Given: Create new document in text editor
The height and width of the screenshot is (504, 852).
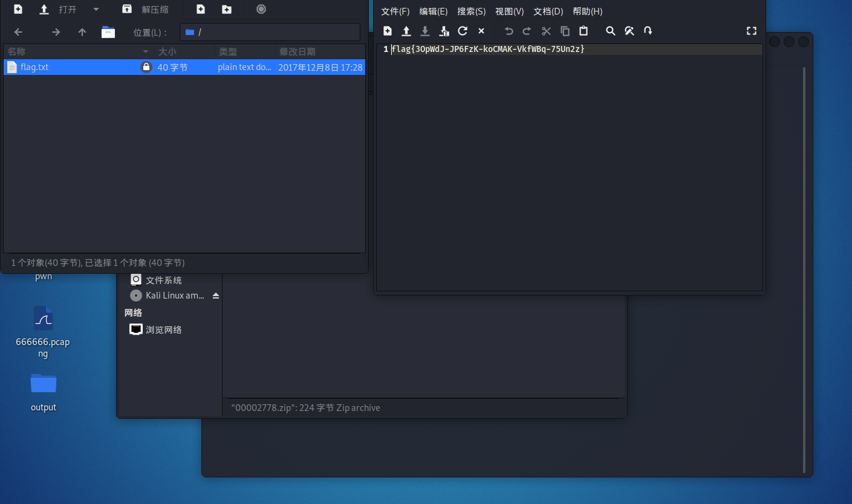Looking at the screenshot, I should pyautogui.click(x=388, y=31).
